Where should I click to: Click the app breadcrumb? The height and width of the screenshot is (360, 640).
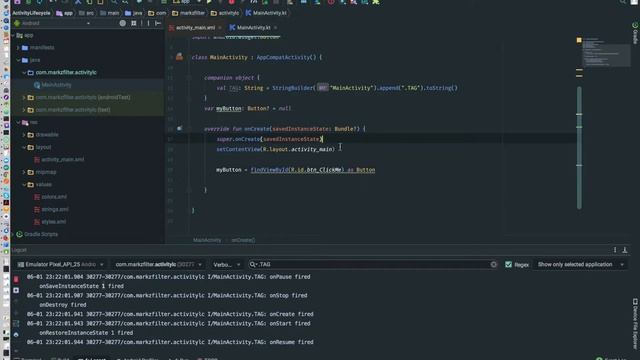64,13
